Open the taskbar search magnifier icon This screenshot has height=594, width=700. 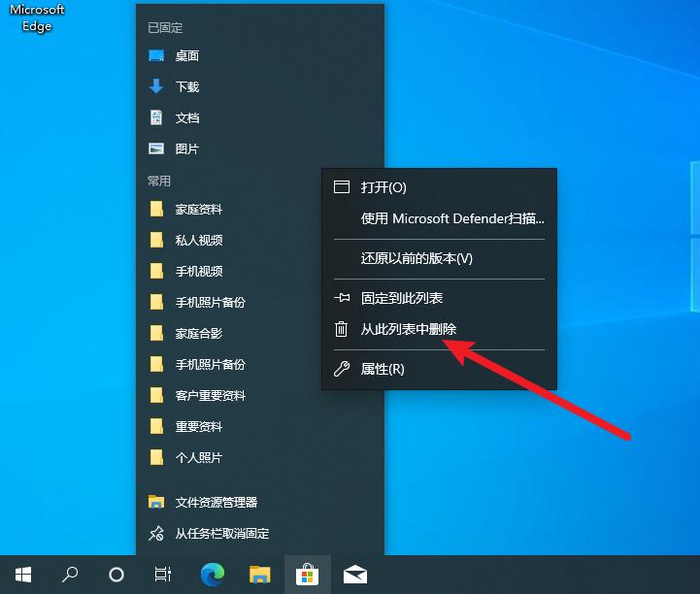click(70, 575)
